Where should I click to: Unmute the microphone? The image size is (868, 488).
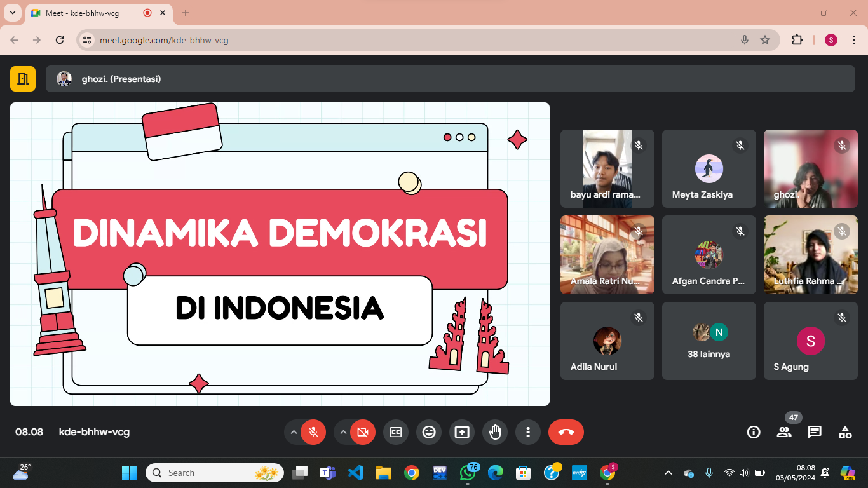(x=313, y=432)
